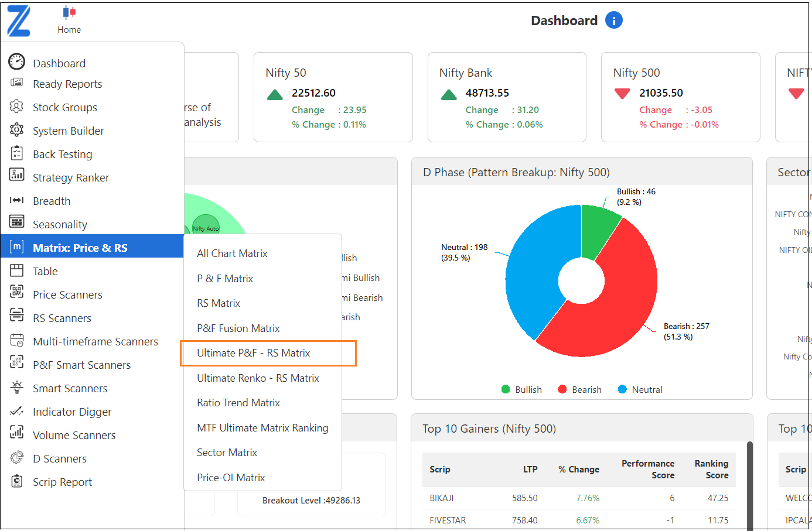Toggle Bearish legend in D Phase chart
This screenshot has height=531, width=812.
(x=579, y=389)
